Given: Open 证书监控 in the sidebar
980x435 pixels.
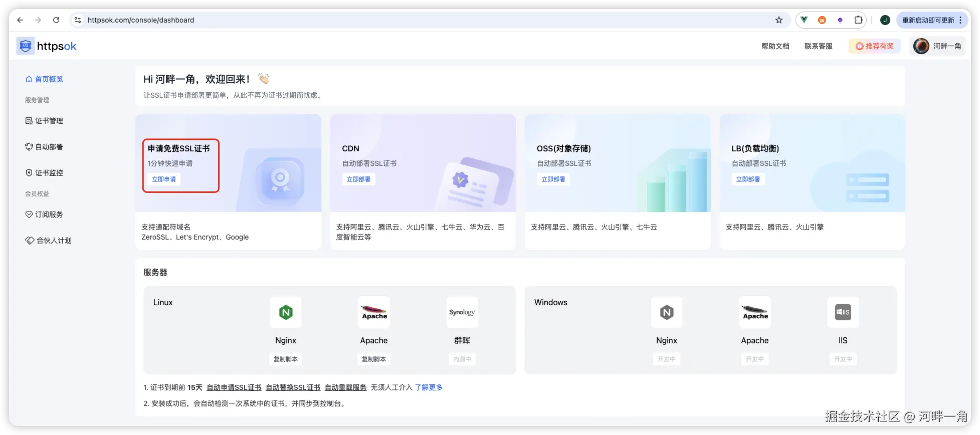Looking at the screenshot, I should 44,173.
